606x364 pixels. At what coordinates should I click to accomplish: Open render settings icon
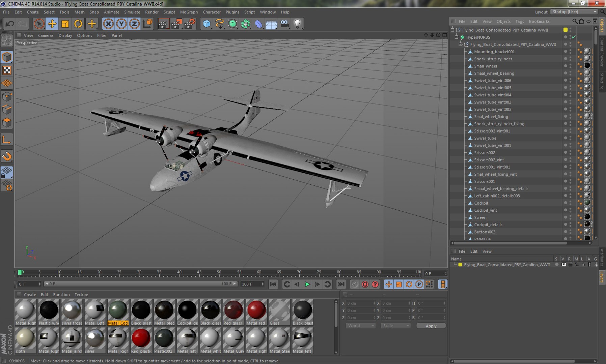click(x=190, y=24)
